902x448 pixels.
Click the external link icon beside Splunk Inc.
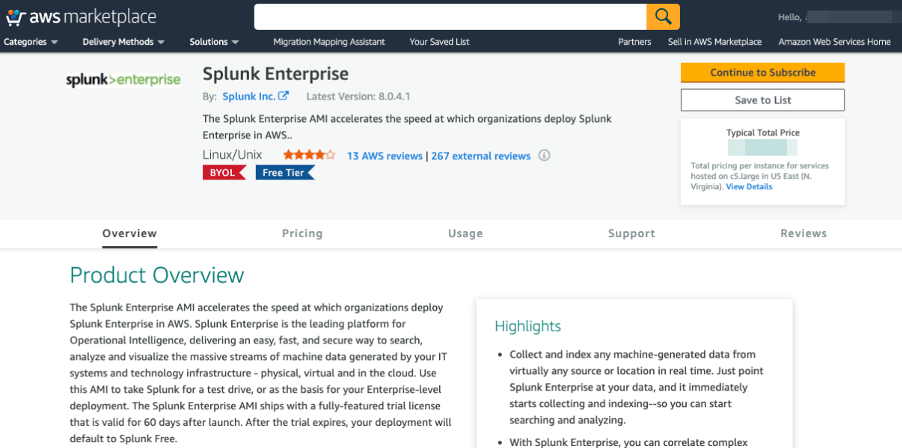[284, 96]
